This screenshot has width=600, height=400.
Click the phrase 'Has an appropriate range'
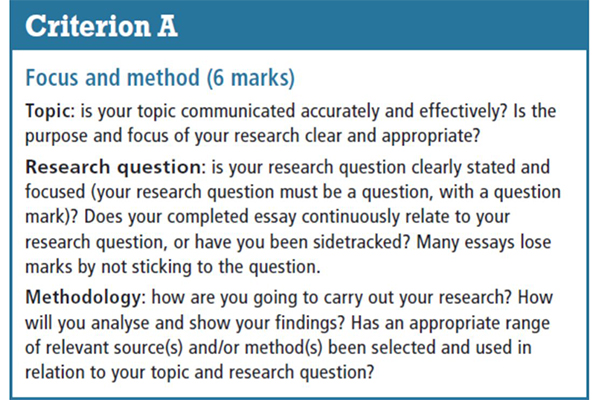[450, 323]
